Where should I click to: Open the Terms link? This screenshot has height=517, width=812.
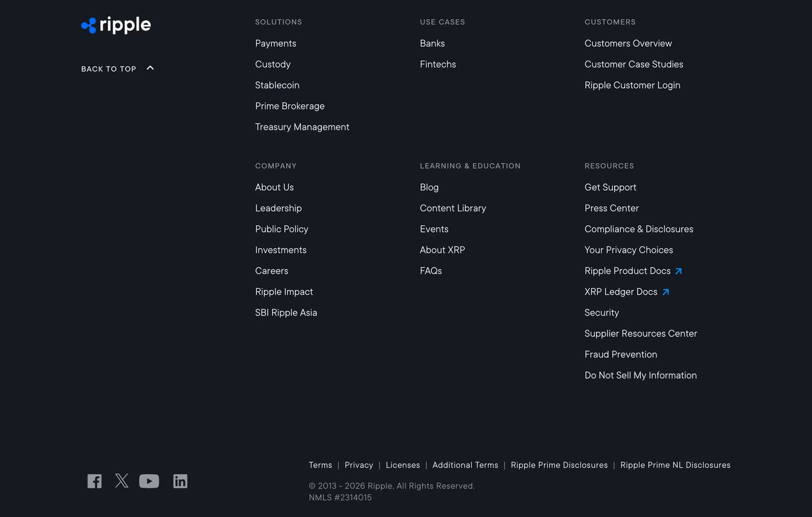(320, 465)
